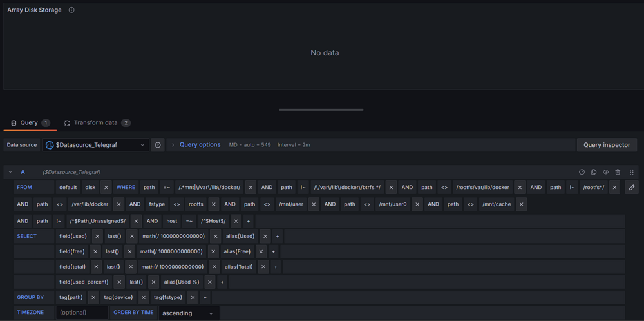Remove the $Path_Unassigned$ condition
Image resolution: width=644 pixels, height=321 pixels.
click(136, 221)
